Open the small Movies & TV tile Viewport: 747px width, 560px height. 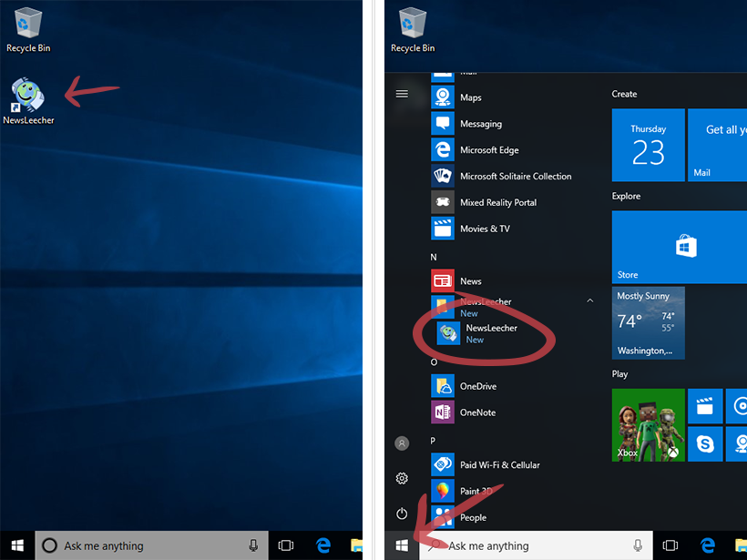point(705,406)
